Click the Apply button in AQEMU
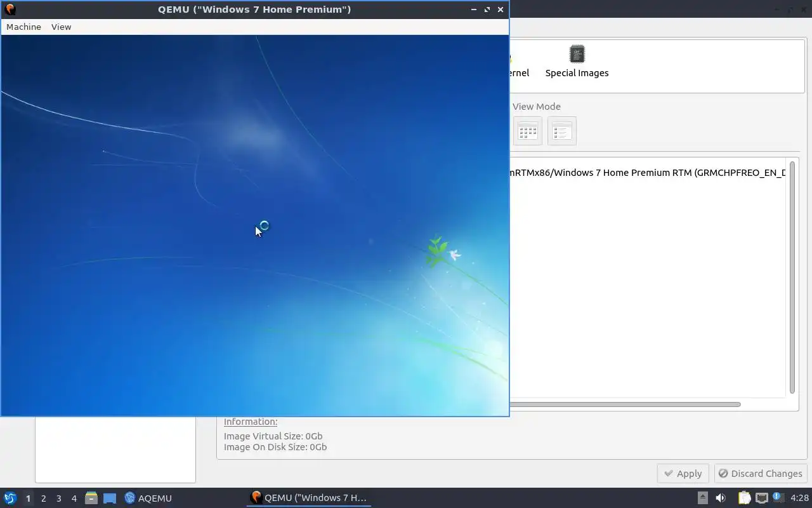 [x=683, y=474]
